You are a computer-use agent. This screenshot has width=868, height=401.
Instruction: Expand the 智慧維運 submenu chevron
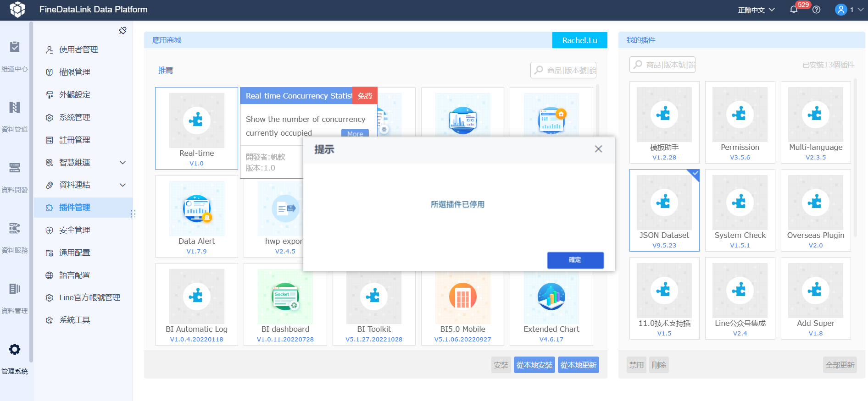(x=122, y=162)
